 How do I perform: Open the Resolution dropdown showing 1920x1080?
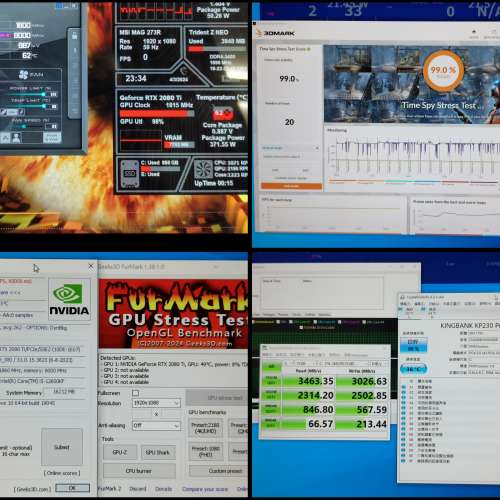tap(156, 403)
